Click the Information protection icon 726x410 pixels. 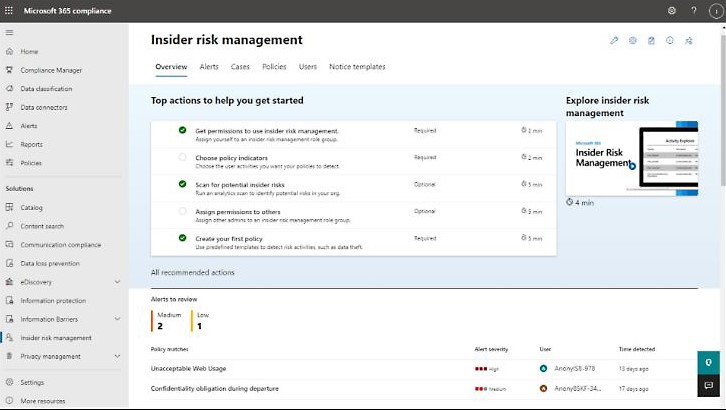pyautogui.click(x=9, y=300)
